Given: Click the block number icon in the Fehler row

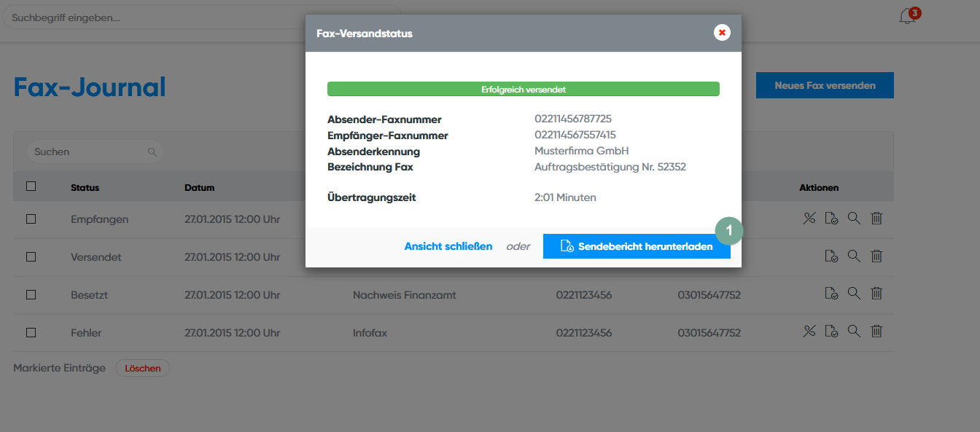Looking at the screenshot, I should (x=809, y=331).
